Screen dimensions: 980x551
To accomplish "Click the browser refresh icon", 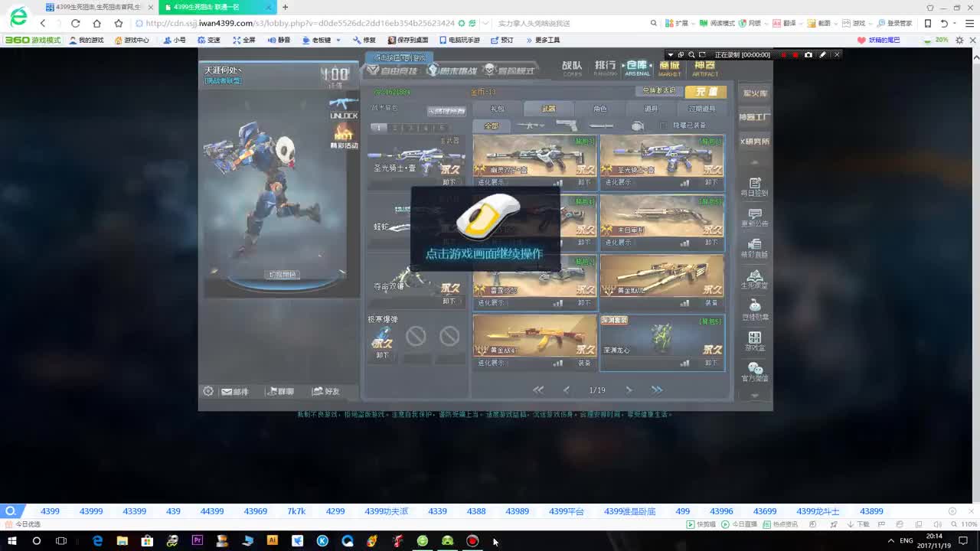I will 75,23.
